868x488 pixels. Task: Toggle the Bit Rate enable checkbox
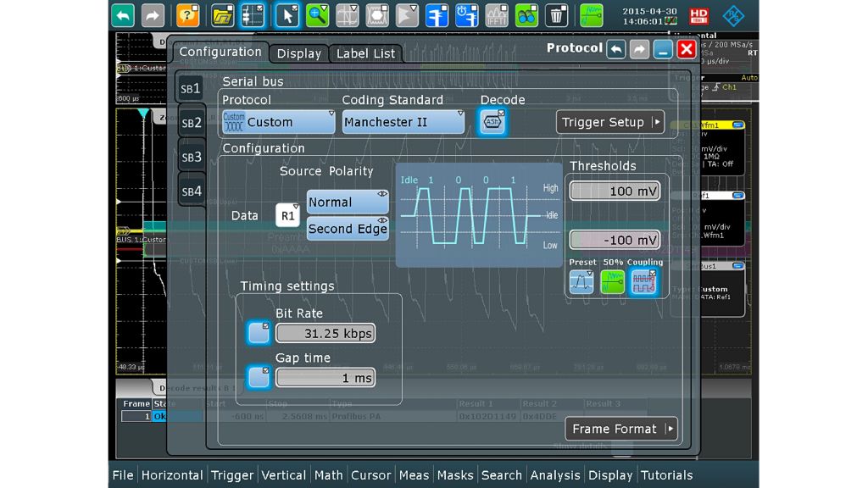pos(259,333)
